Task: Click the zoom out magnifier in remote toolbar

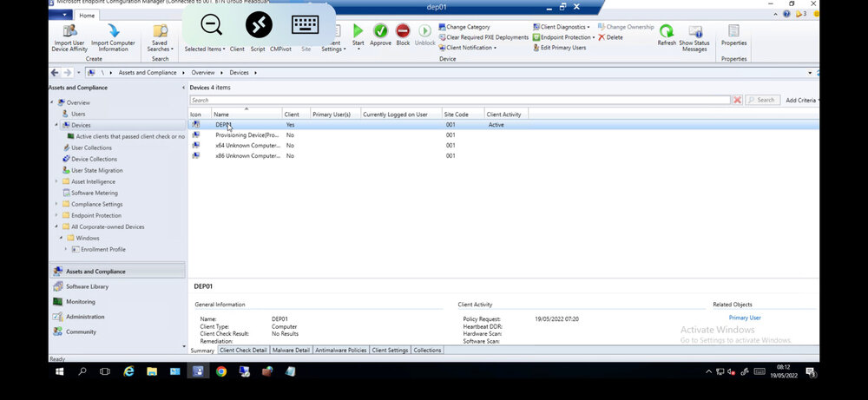Action: (212, 25)
